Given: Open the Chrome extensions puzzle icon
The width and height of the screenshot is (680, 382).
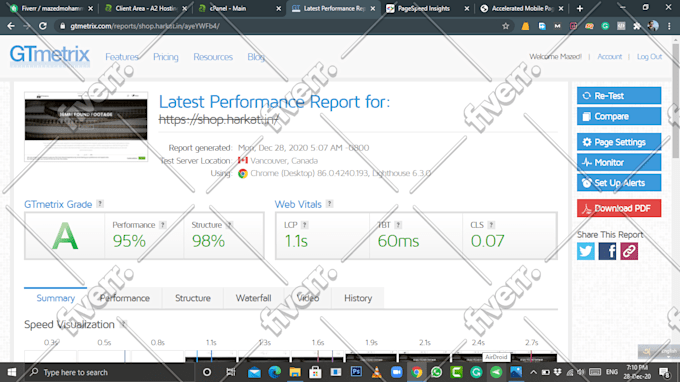Looking at the screenshot, I should [x=637, y=26].
